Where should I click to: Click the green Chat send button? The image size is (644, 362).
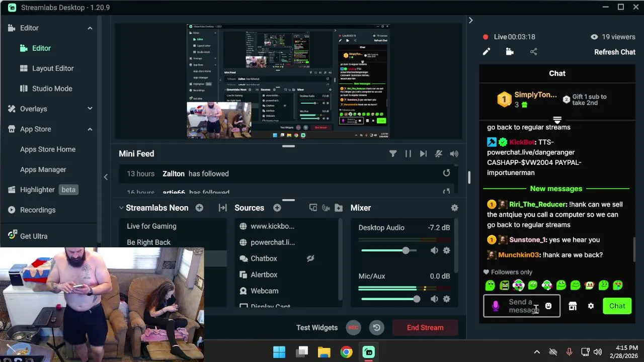(617, 306)
